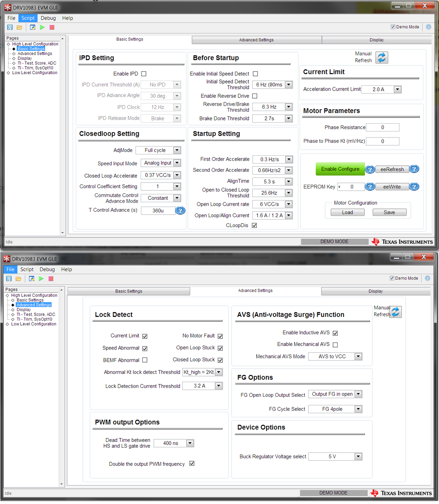Screen dimensions: 439x504
Task: Open Acceleration Current Limit dropdown
Action: coord(398,89)
